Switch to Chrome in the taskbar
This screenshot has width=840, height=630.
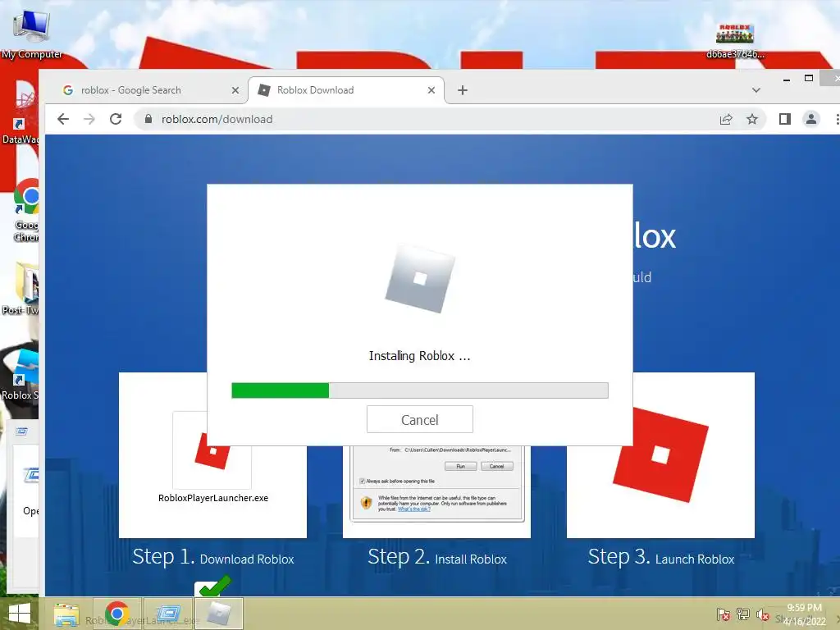(117, 614)
